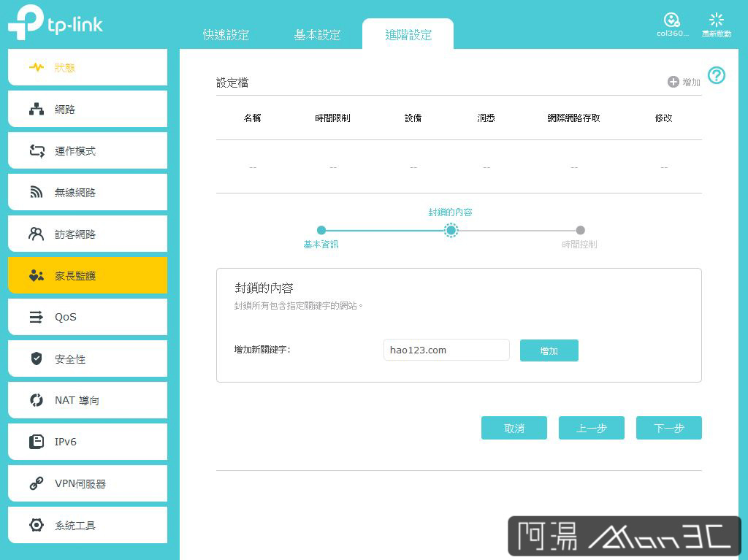Viewport: 748px width, 560px height.
Task: Click the IPv6 document icon
Action: 37,442
